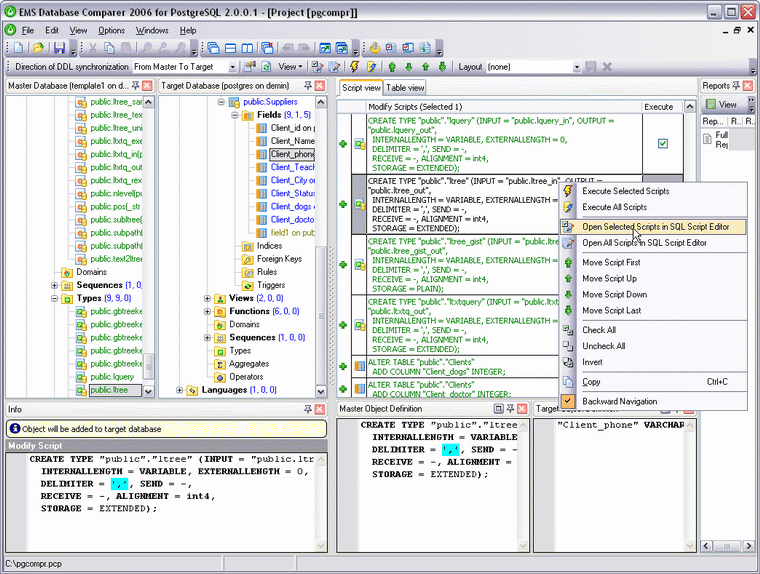Image resolution: width=760 pixels, height=574 pixels.
Task: Open a project with the yellow folder icon
Action: pos(38,48)
